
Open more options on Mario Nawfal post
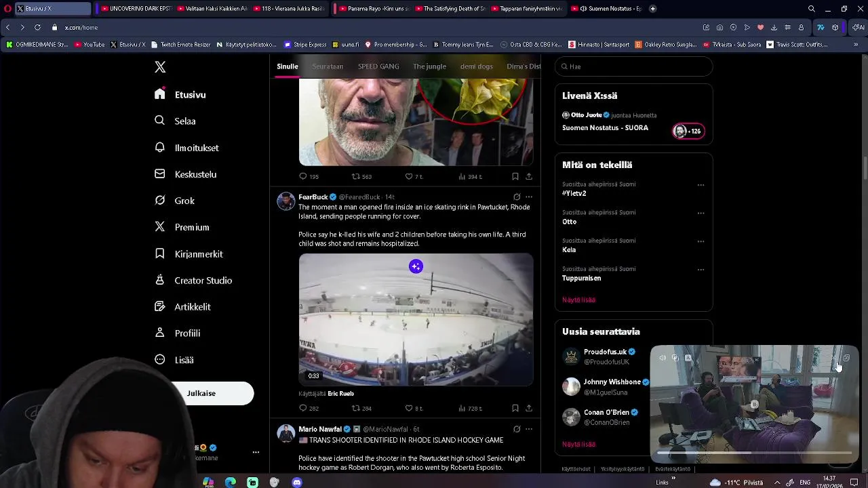[x=529, y=429]
